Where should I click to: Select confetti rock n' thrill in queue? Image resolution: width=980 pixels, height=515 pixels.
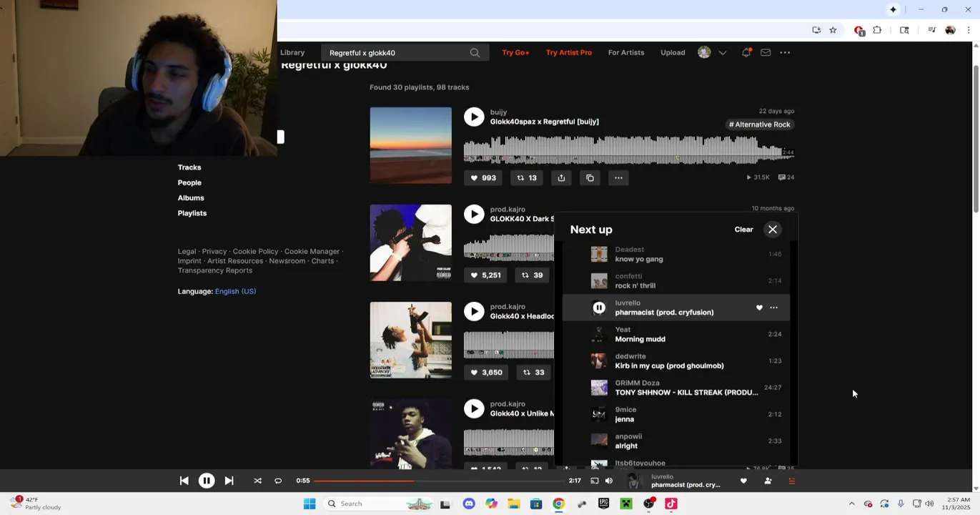pos(676,280)
